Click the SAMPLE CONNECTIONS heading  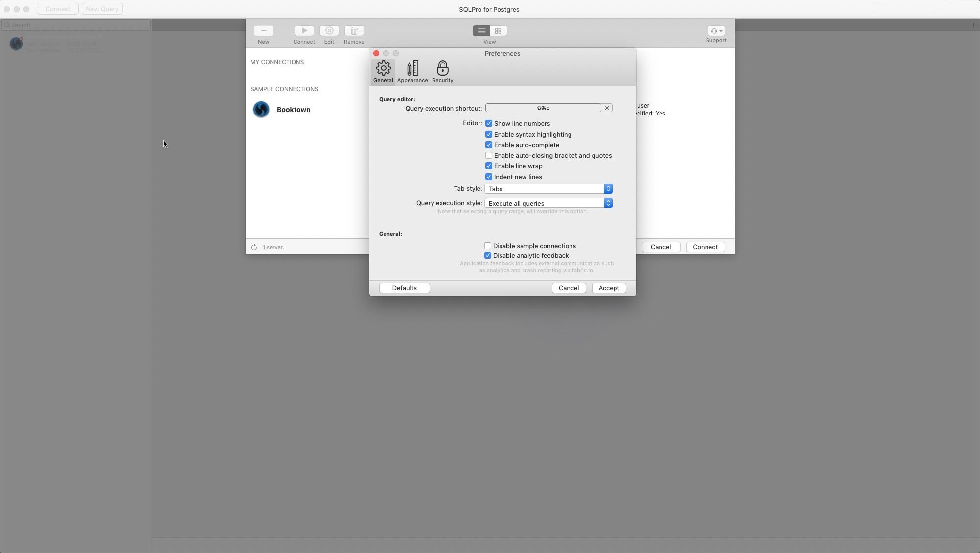pyautogui.click(x=284, y=89)
